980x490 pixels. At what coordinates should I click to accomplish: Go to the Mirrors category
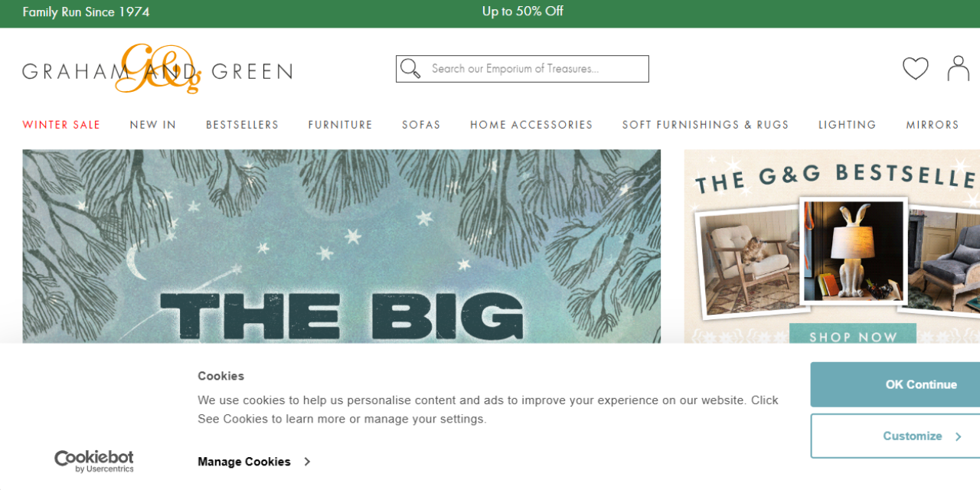[x=933, y=125]
